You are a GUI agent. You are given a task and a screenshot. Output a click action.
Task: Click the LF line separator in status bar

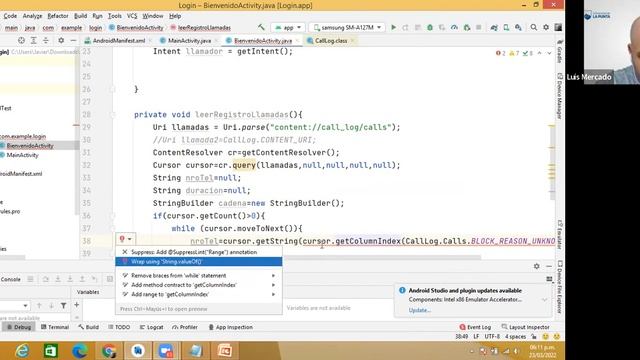476,337
